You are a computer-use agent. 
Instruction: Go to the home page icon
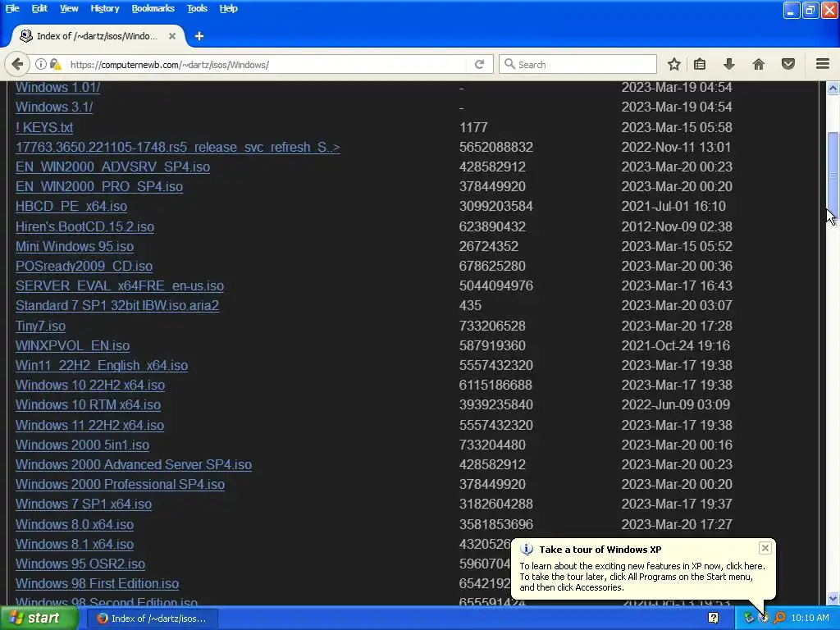(759, 64)
